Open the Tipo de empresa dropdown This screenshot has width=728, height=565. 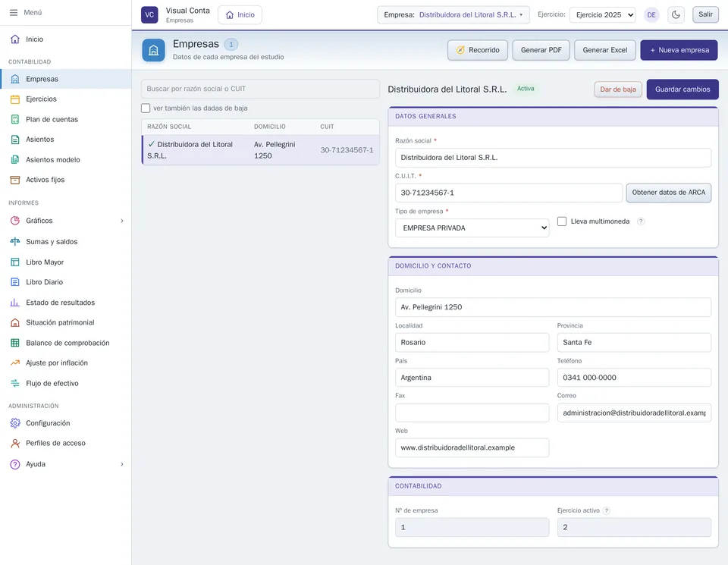coord(472,228)
